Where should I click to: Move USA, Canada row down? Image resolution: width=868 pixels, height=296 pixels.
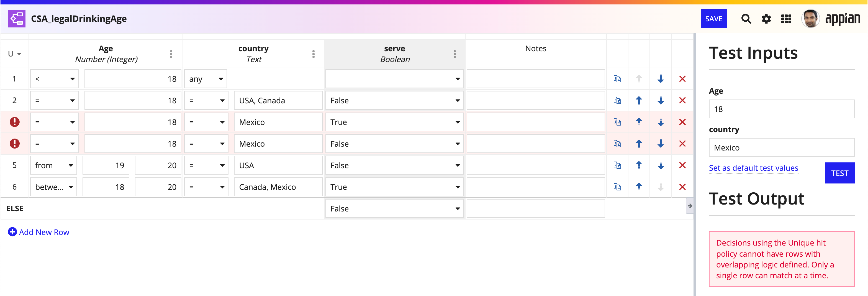coord(661,100)
